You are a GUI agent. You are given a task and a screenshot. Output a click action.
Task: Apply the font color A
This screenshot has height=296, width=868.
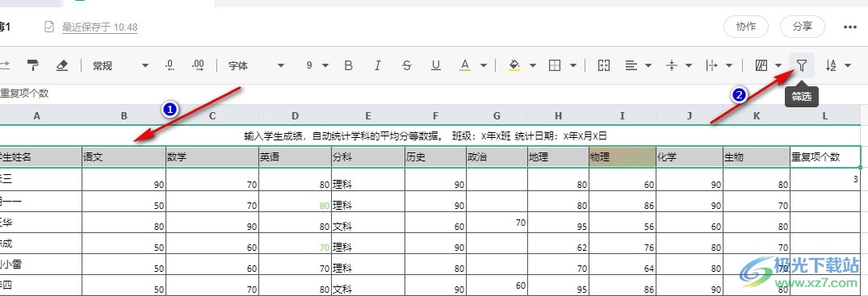pos(465,66)
